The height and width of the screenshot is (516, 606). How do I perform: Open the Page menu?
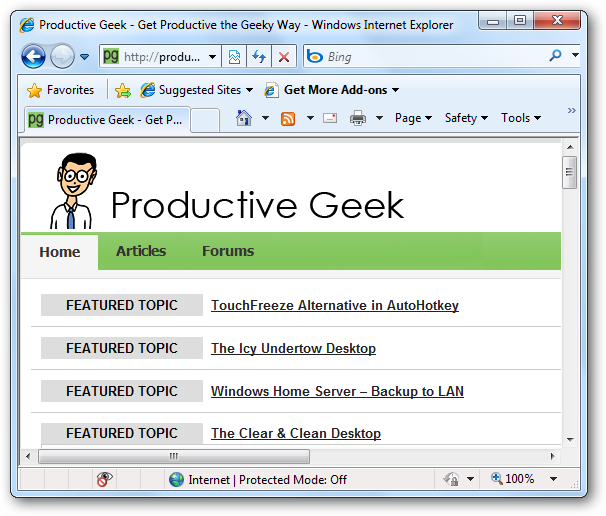coord(413,118)
